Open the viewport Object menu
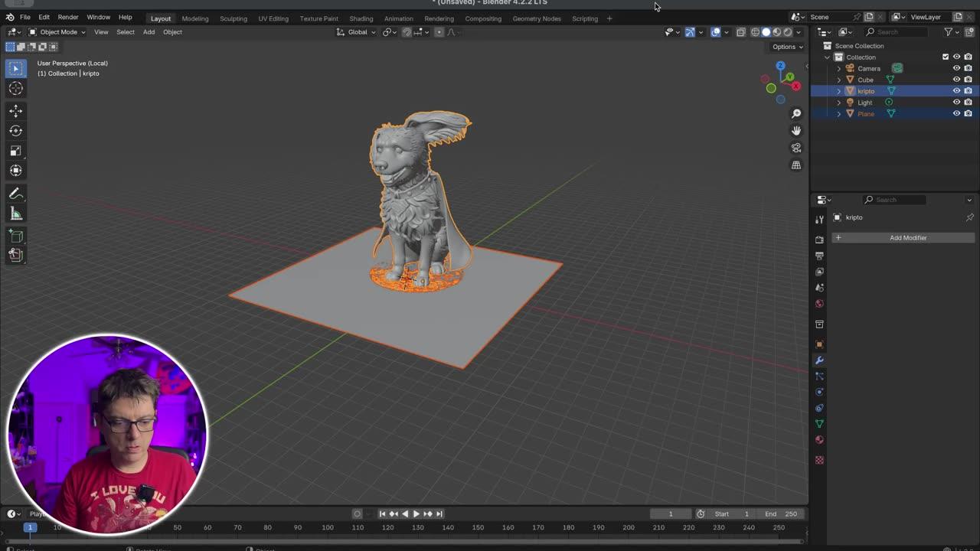 click(x=172, y=32)
